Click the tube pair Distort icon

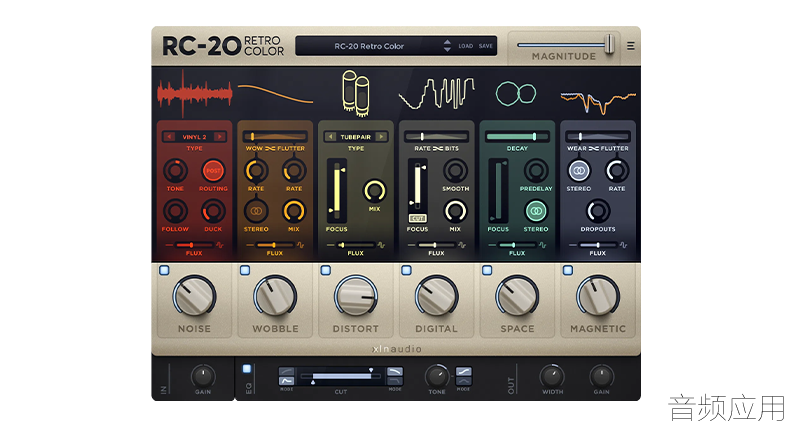click(x=356, y=93)
